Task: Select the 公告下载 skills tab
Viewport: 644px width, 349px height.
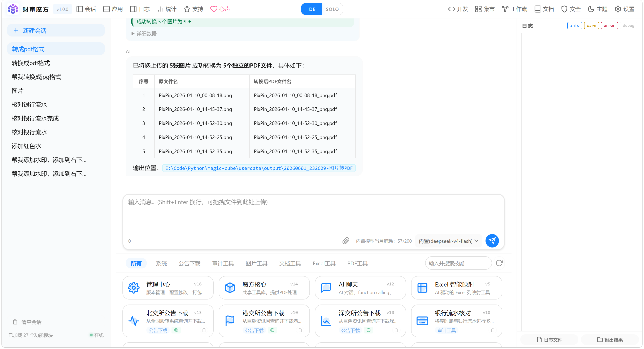Action: pyautogui.click(x=189, y=263)
